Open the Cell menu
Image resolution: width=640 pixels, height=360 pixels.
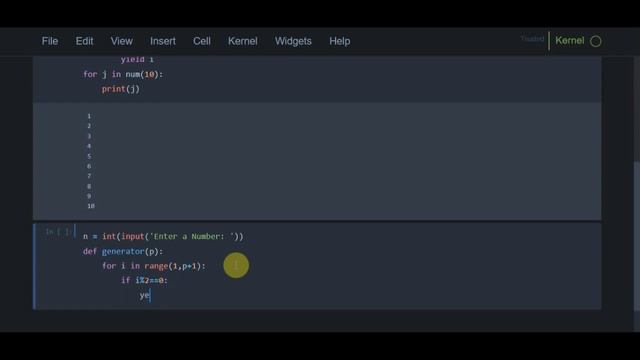point(202,41)
